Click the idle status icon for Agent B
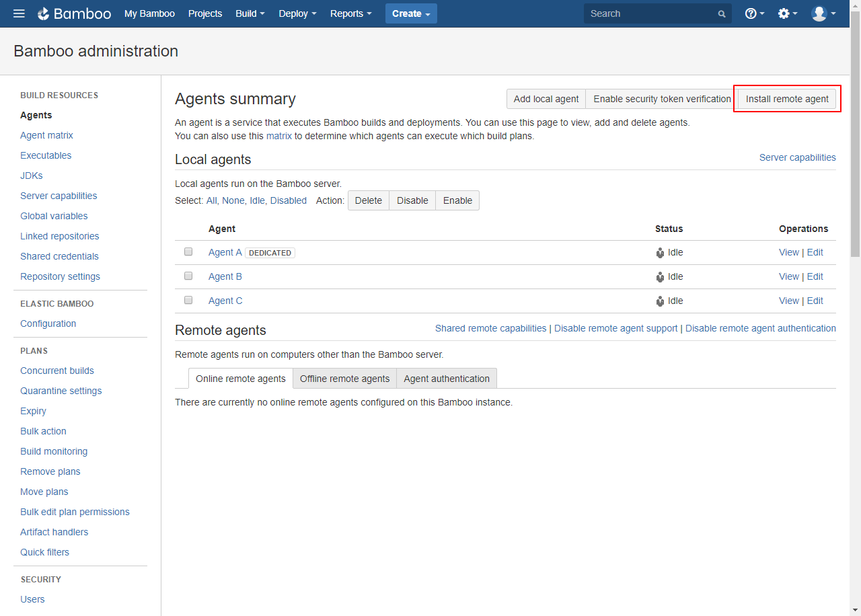 (x=660, y=277)
